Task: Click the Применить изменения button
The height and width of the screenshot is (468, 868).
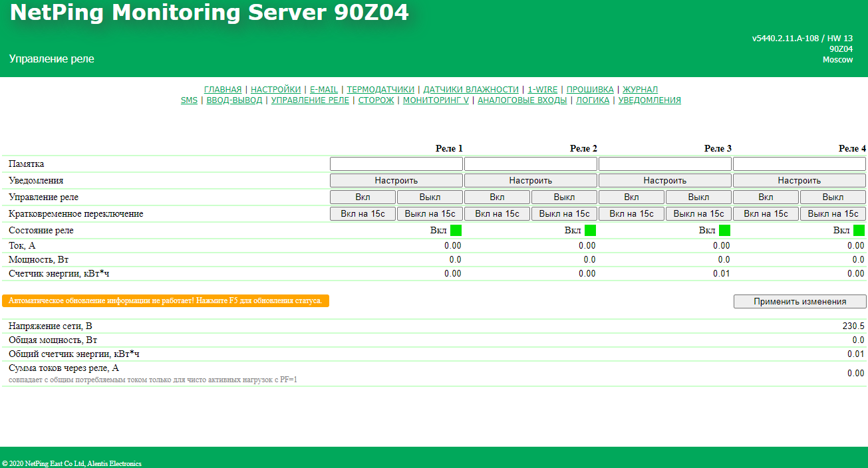Action: tap(799, 302)
